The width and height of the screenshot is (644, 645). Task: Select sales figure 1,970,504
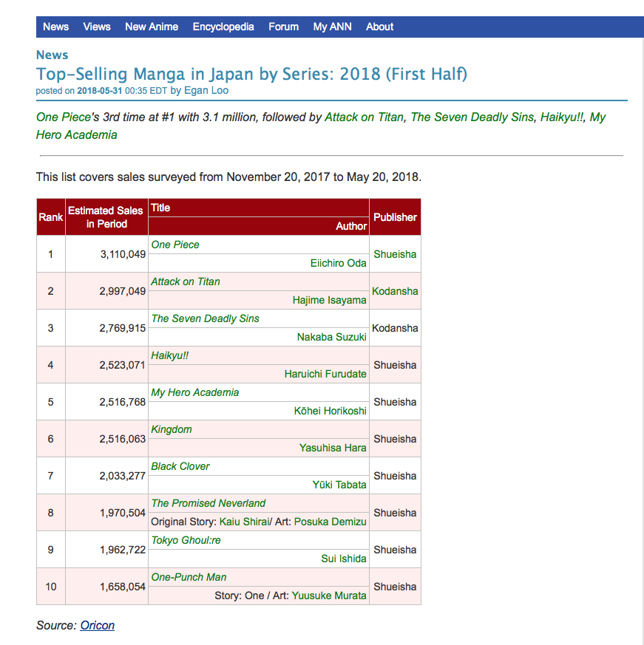point(123,513)
